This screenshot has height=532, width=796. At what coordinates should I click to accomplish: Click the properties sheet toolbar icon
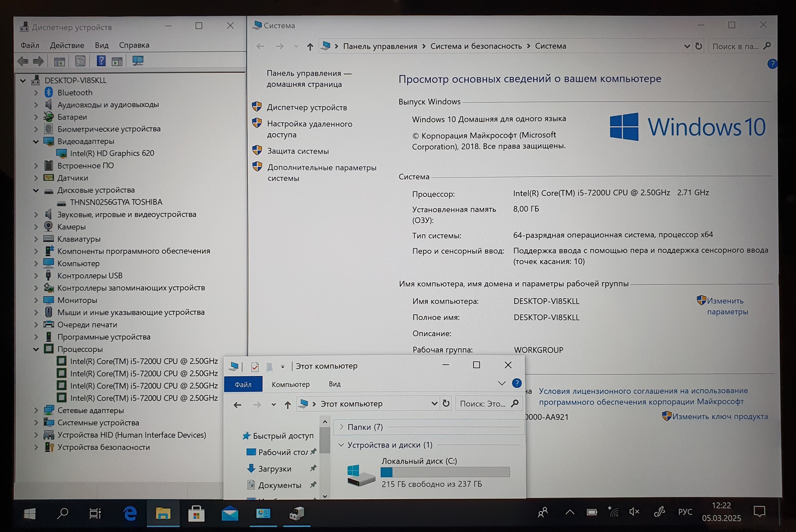coord(80,61)
